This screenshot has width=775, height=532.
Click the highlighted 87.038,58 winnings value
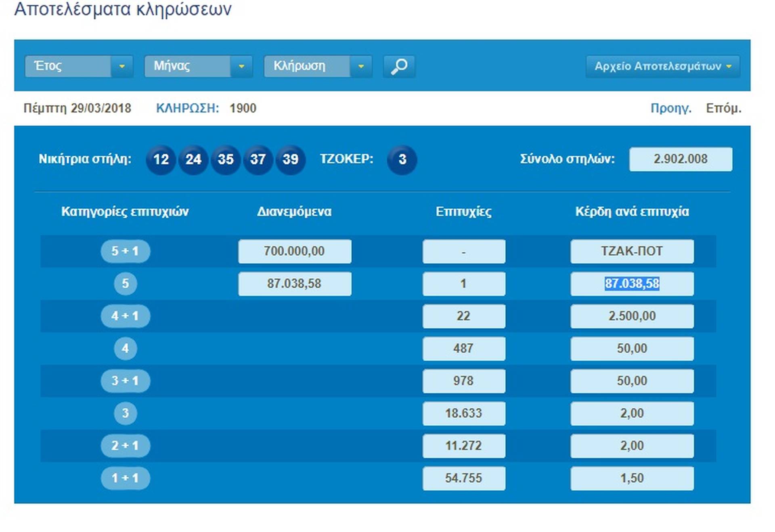coord(632,283)
